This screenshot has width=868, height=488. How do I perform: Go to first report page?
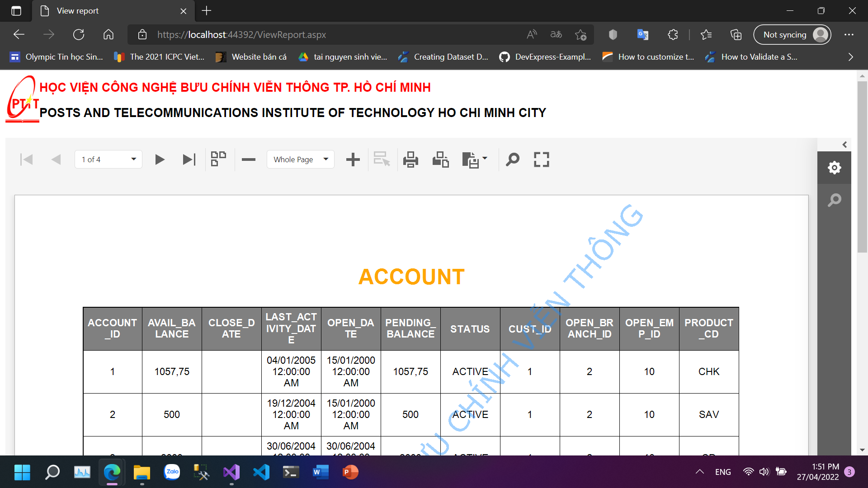[27, 160]
